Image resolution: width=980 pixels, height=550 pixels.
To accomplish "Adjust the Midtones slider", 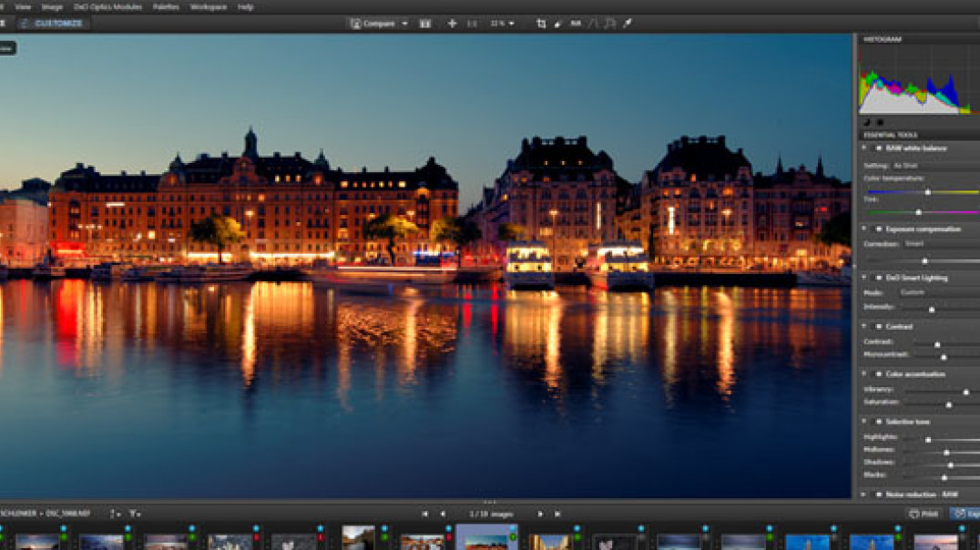I will pos(946,453).
